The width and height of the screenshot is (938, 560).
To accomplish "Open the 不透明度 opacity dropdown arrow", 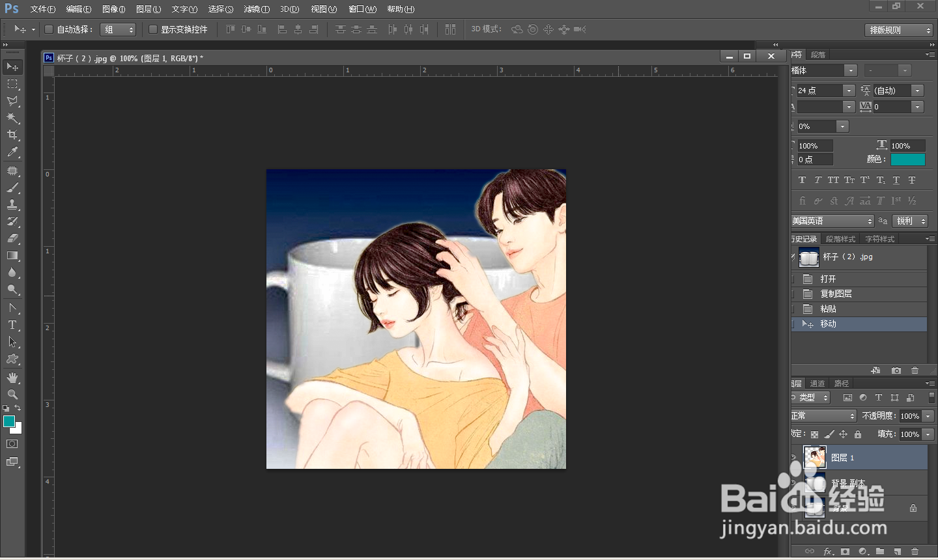I will click(x=928, y=416).
